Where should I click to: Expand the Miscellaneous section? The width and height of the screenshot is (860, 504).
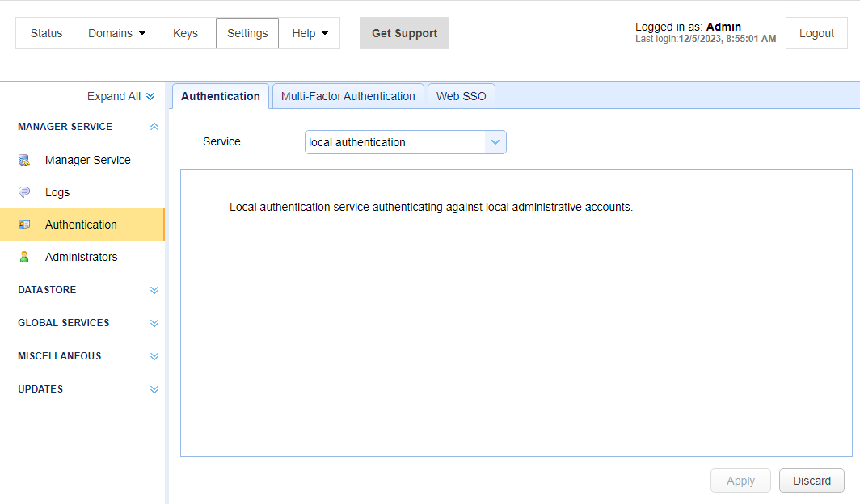154,356
